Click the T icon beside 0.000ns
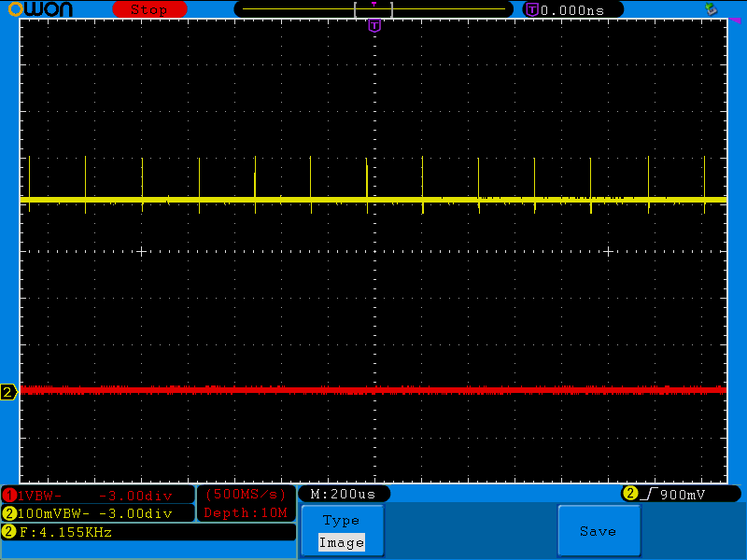 point(532,9)
